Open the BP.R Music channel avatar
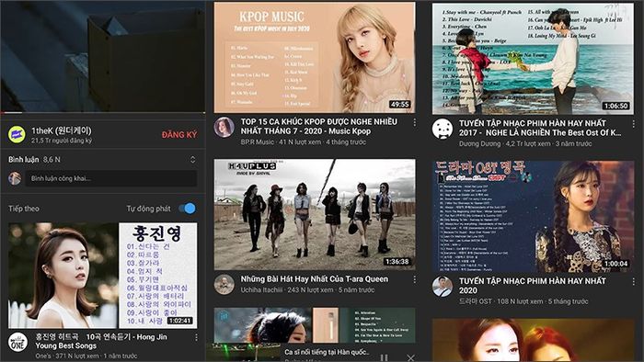Viewport: 644px width, 362px height. click(x=224, y=127)
